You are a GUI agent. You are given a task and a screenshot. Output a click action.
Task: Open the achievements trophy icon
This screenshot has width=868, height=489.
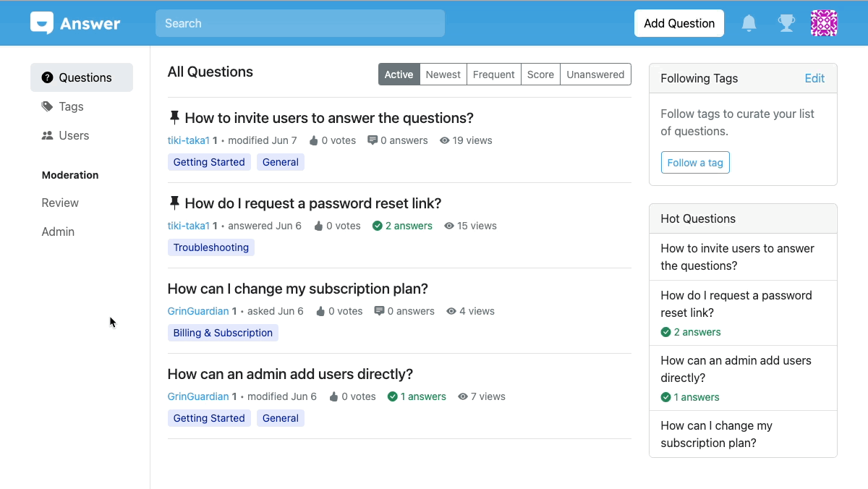click(786, 22)
